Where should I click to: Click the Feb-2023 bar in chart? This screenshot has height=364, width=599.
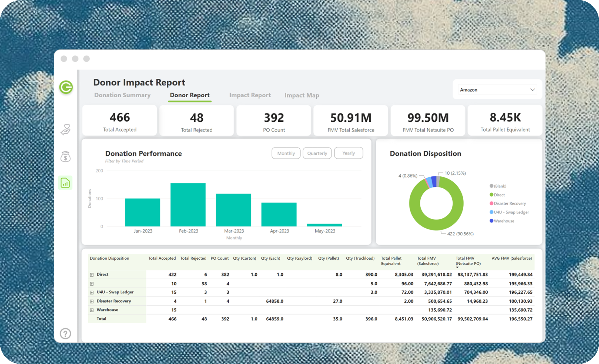pos(188,205)
